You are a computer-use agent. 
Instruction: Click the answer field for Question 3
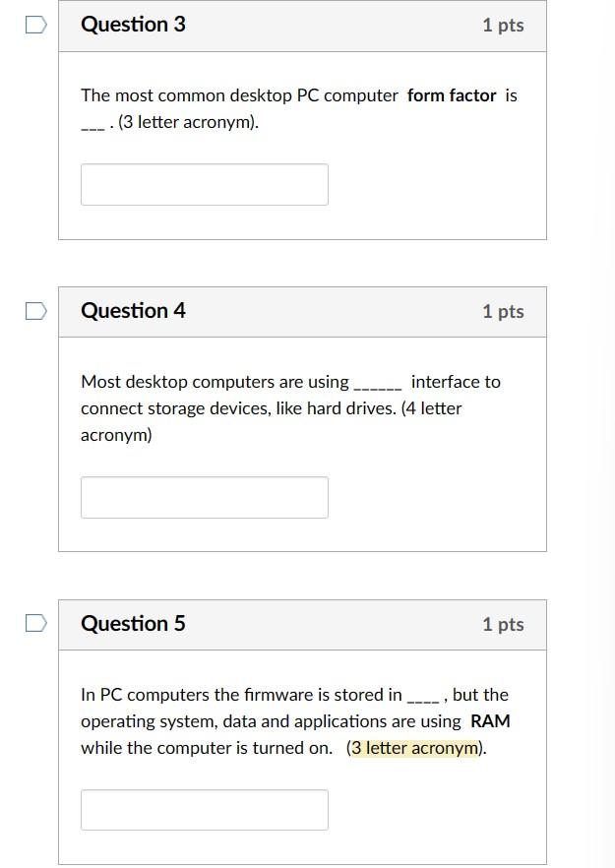pyautogui.click(x=204, y=184)
